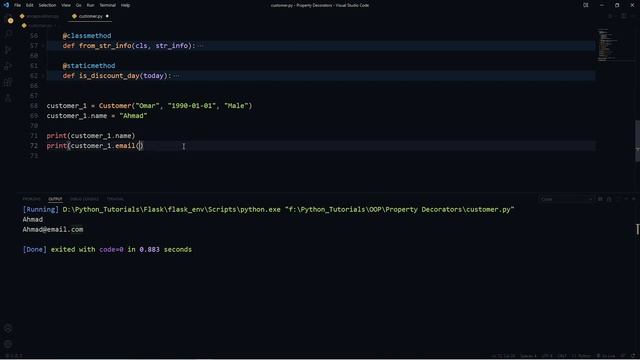Open the Go menu
This screenshot has height=360, width=640.
click(x=78, y=5)
